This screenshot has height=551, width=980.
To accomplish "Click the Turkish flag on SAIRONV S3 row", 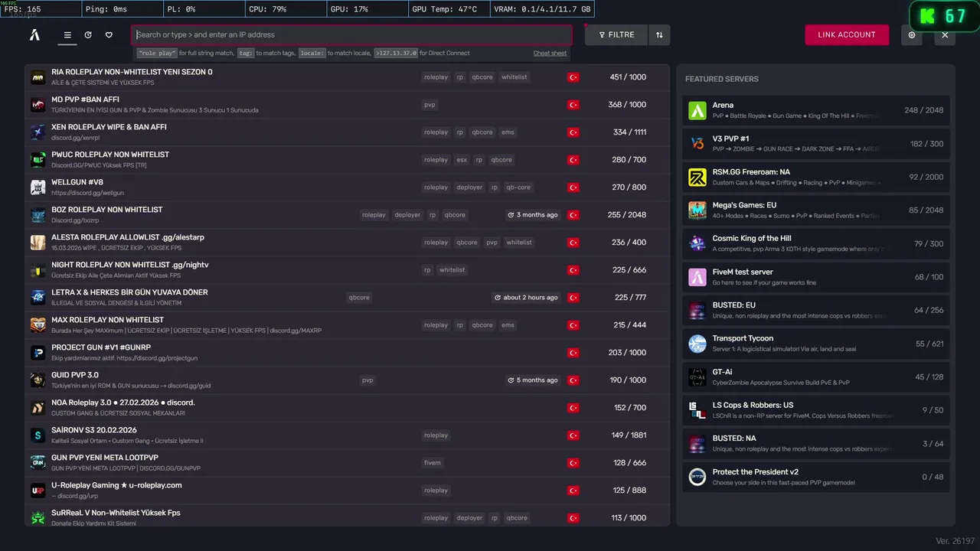I will pos(573,435).
